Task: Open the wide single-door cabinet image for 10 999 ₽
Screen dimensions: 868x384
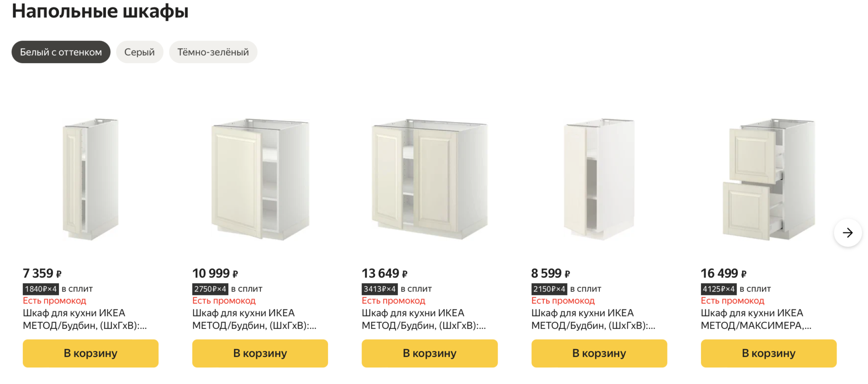Action: tap(260, 179)
